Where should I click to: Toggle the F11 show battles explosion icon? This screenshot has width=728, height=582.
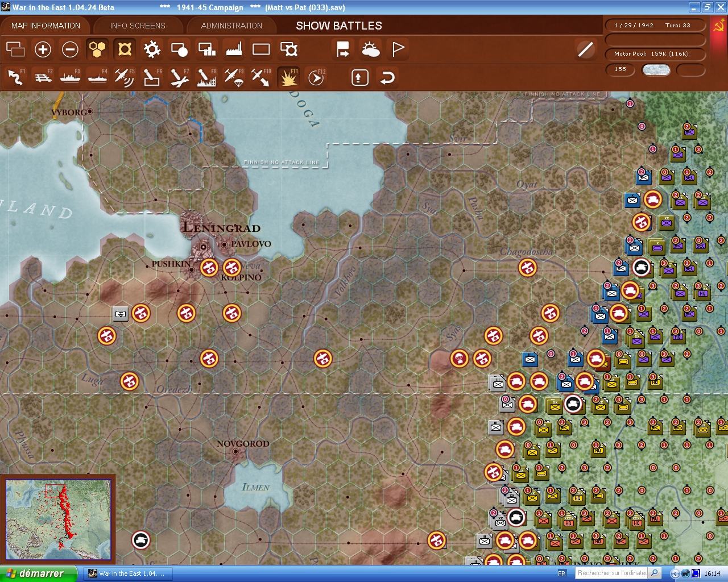[289, 77]
